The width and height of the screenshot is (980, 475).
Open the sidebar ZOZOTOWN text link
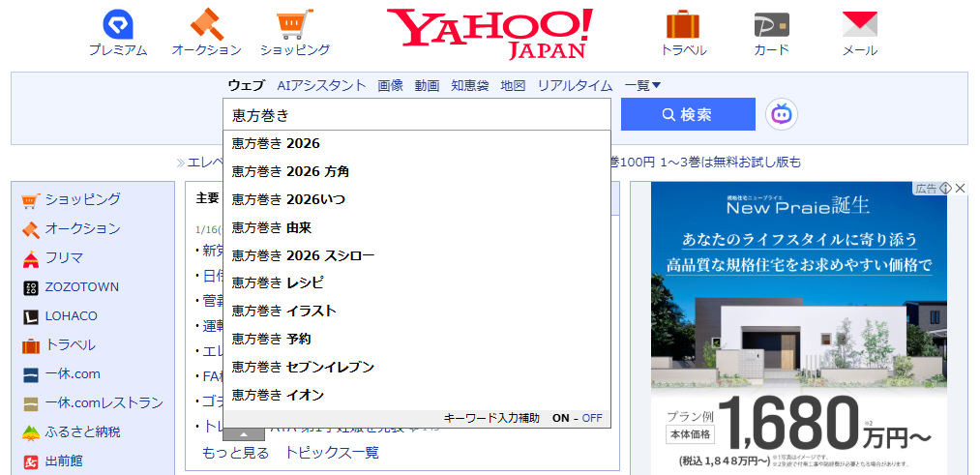coord(82,287)
